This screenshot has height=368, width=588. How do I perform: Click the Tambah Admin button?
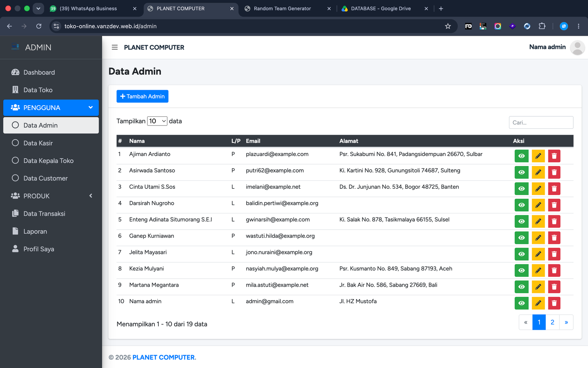(142, 96)
